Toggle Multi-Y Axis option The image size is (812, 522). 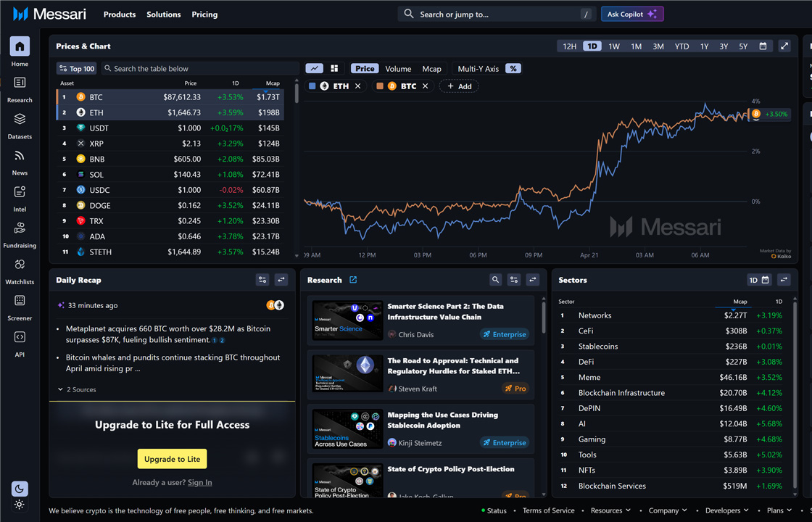(478, 68)
